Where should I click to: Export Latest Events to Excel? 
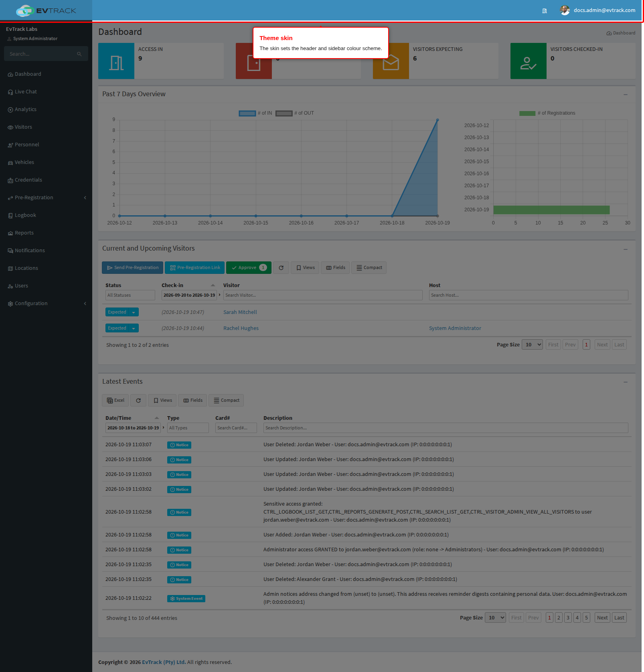pyautogui.click(x=115, y=401)
